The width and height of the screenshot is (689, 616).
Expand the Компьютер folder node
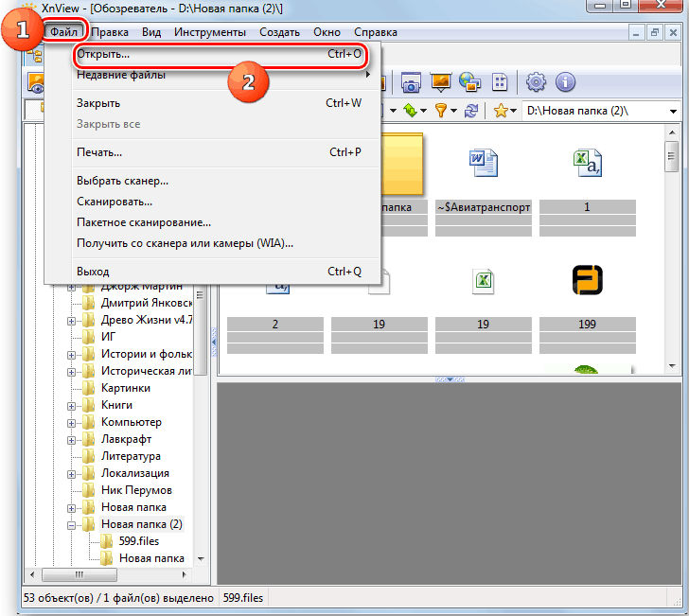(71, 423)
